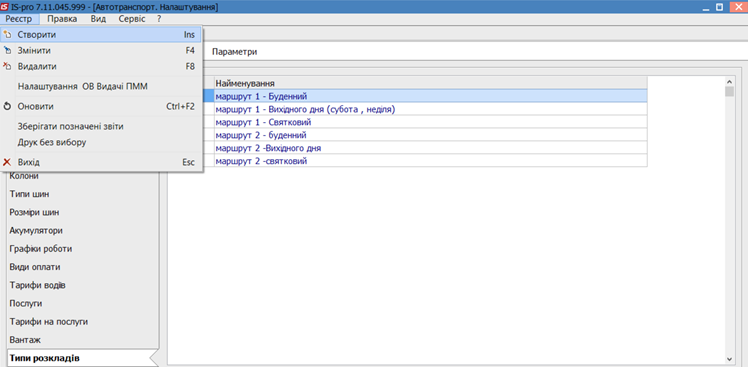Choose Вихід menu entry

(101, 162)
